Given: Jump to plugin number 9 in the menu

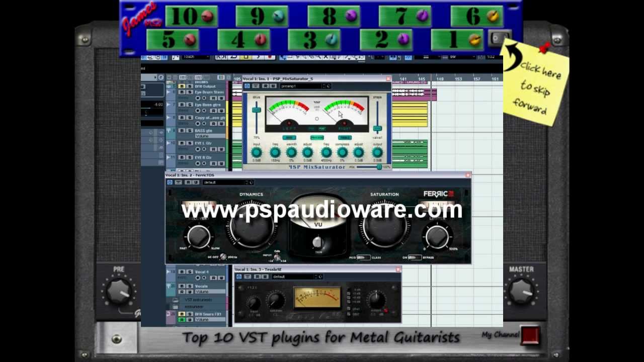Looking at the screenshot, I should tap(262, 16).
